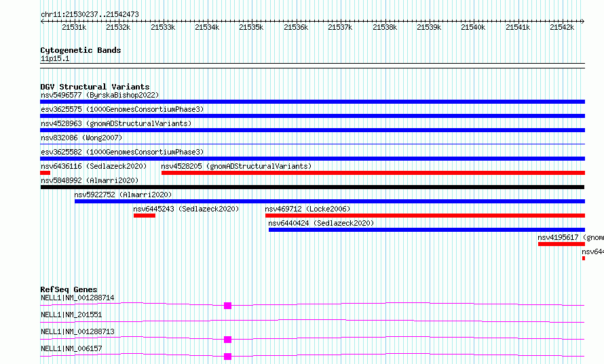
Task: Click the 21539k ruler label
Action: (429, 27)
